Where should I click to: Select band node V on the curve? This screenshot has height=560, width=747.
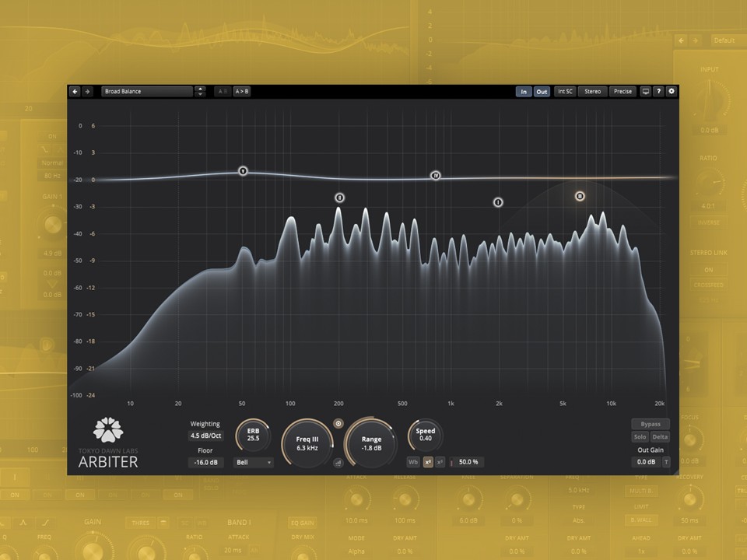click(x=243, y=171)
